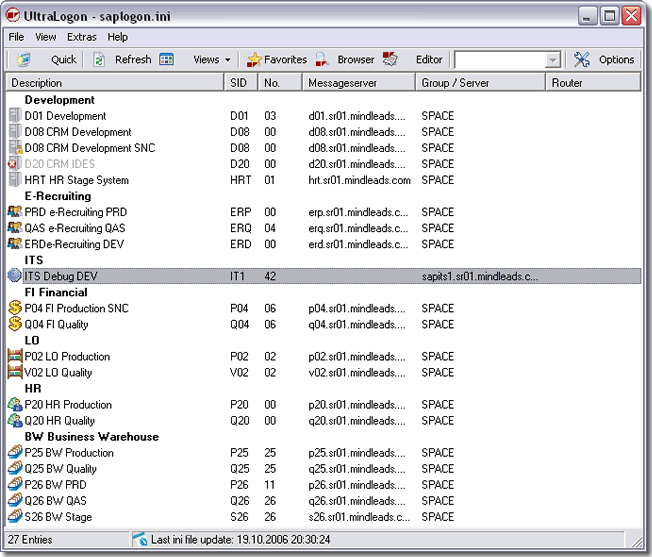Screen dimensions: 652x557
Task: Open the Extras menu
Action: [x=82, y=37]
